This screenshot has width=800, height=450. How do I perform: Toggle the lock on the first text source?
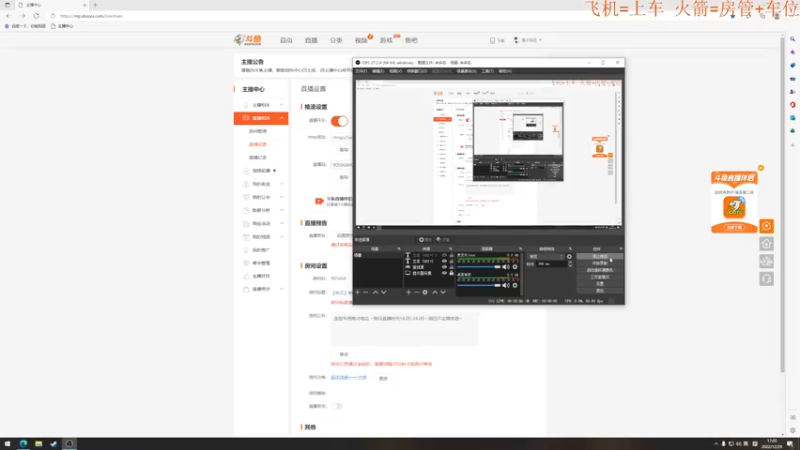point(451,255)
